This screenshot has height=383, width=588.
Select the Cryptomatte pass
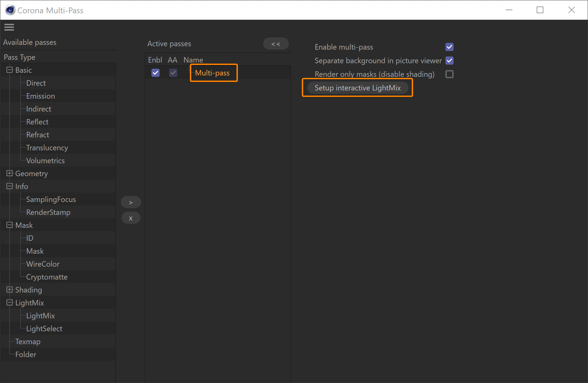click(47, 277)
